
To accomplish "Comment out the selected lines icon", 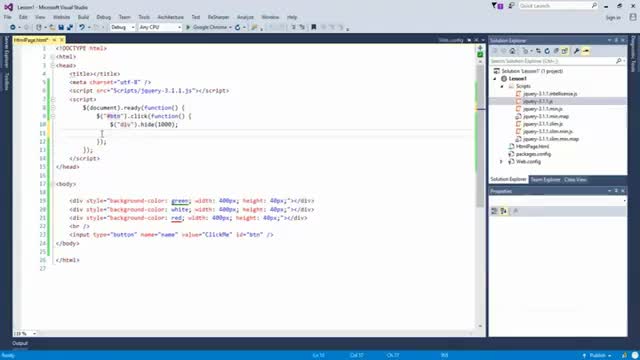I will pyautogui.click(x=293, y=27).
